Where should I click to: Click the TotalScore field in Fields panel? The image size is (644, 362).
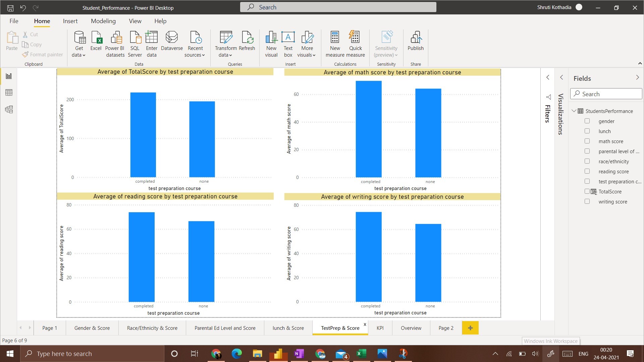[x=609, y=191]
